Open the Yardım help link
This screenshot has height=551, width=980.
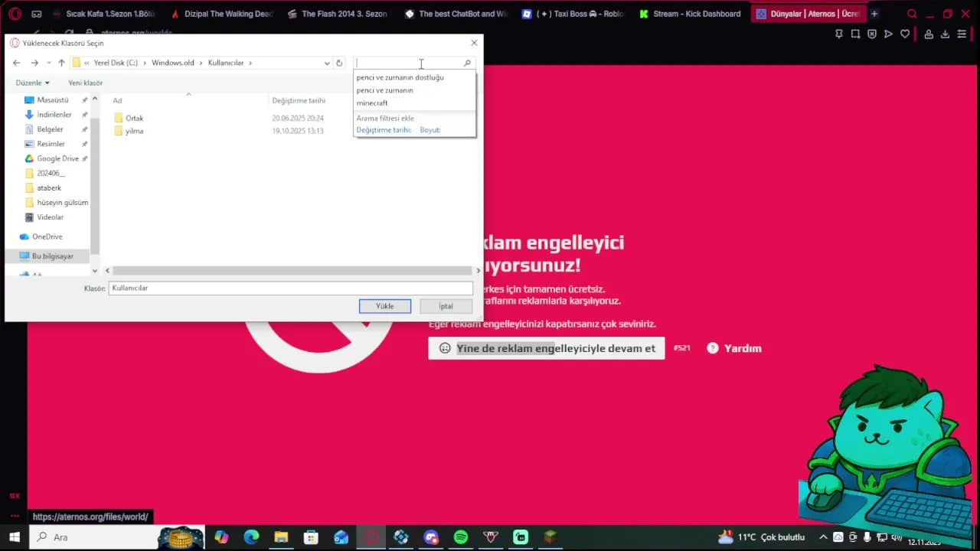tap(734, 348)
